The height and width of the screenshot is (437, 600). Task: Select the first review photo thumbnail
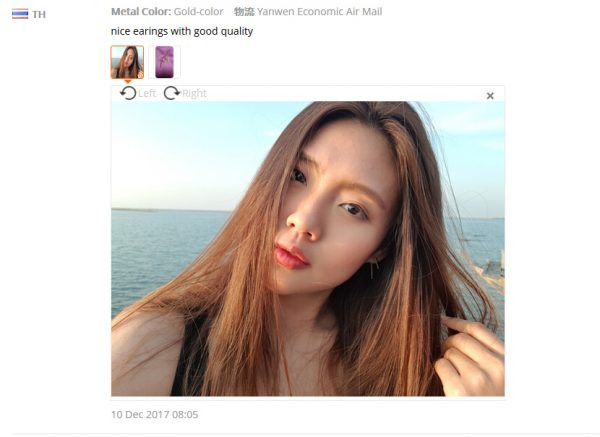[x=127, y=62]
